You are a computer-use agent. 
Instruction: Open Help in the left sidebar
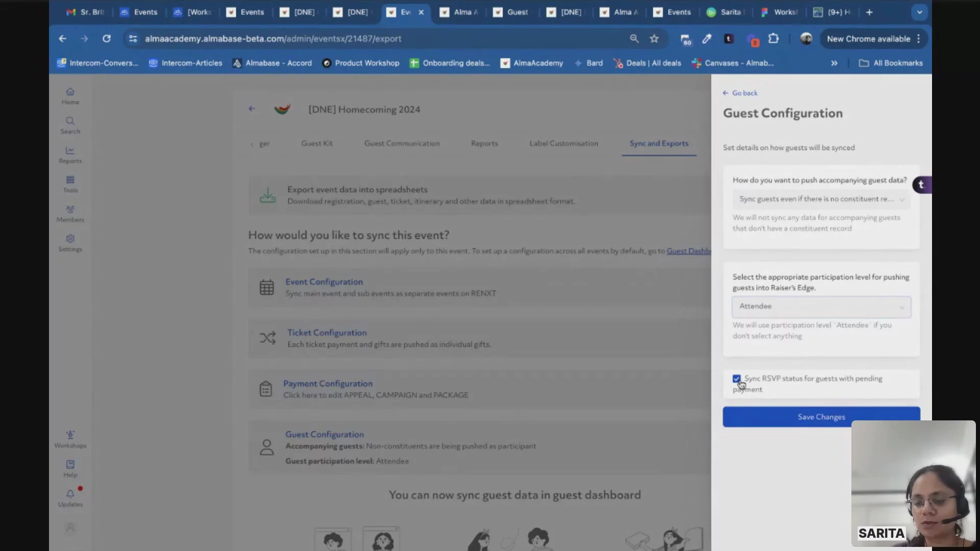(70, 468)
